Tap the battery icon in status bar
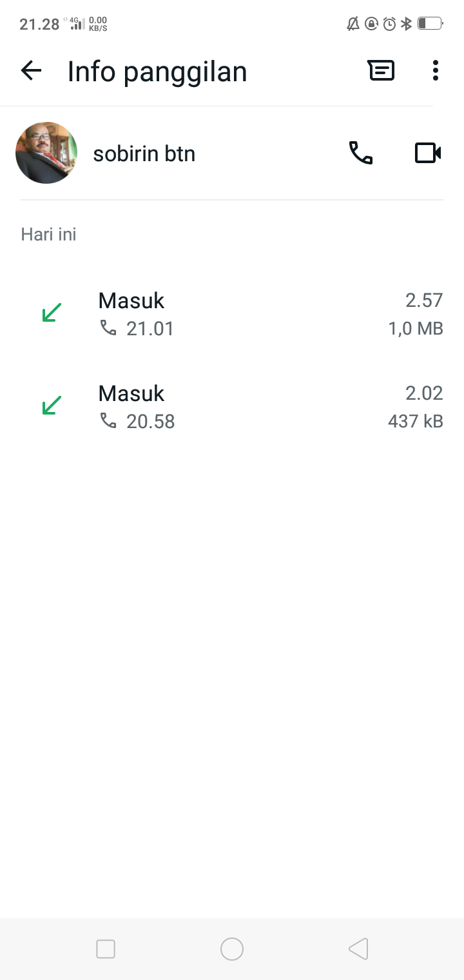 pyautogui.click(x=430, y=24)
